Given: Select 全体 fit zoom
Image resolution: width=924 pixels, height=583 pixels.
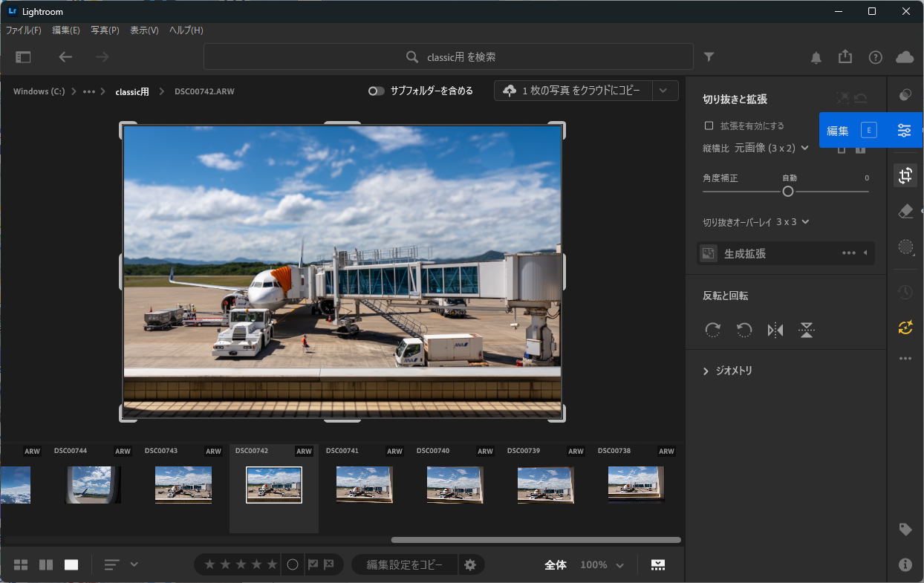Looking at the screenshot, I should point(556,565).
